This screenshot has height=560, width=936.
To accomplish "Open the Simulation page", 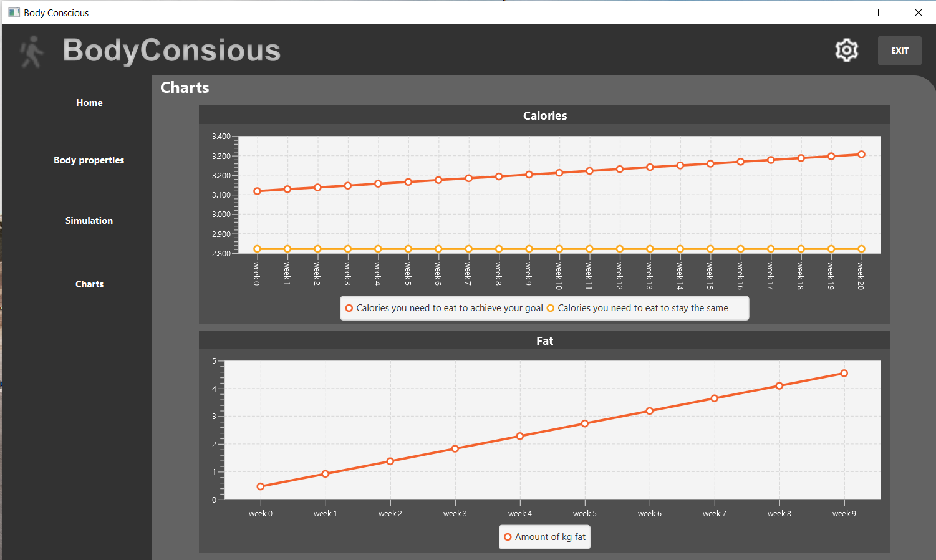I will coord(89,221).
